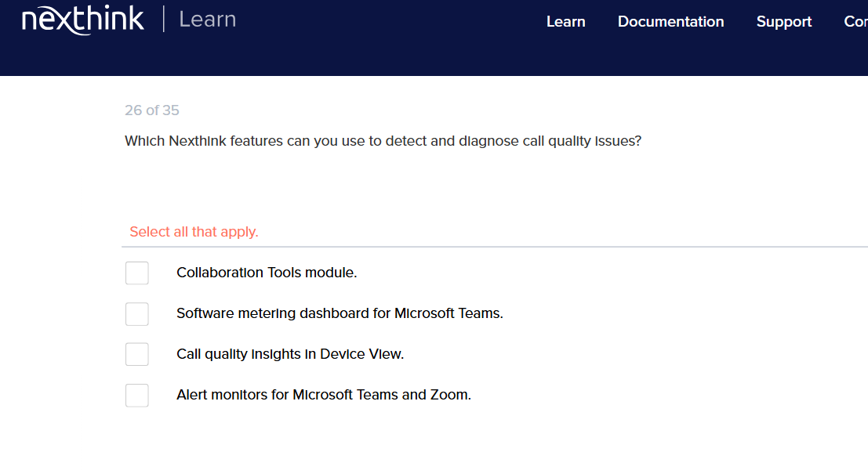Check the Alert monitors checkbox
Screen dimensions: 868x470
pyautogui.click(x=136, y=395)
